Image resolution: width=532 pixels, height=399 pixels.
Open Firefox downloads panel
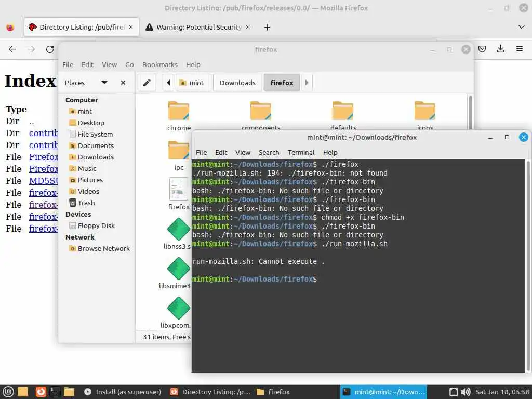[x=500, y=49]
